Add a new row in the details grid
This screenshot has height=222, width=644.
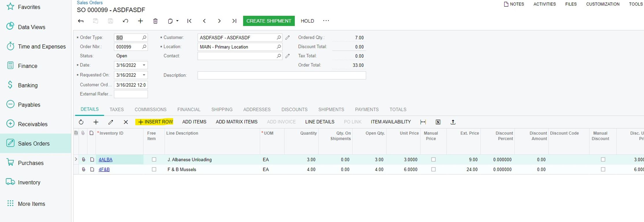(96, 122)
